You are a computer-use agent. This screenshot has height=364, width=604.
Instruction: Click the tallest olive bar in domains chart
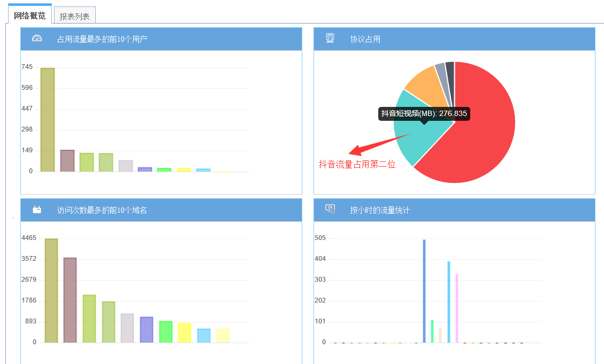[x=51, y=291]
